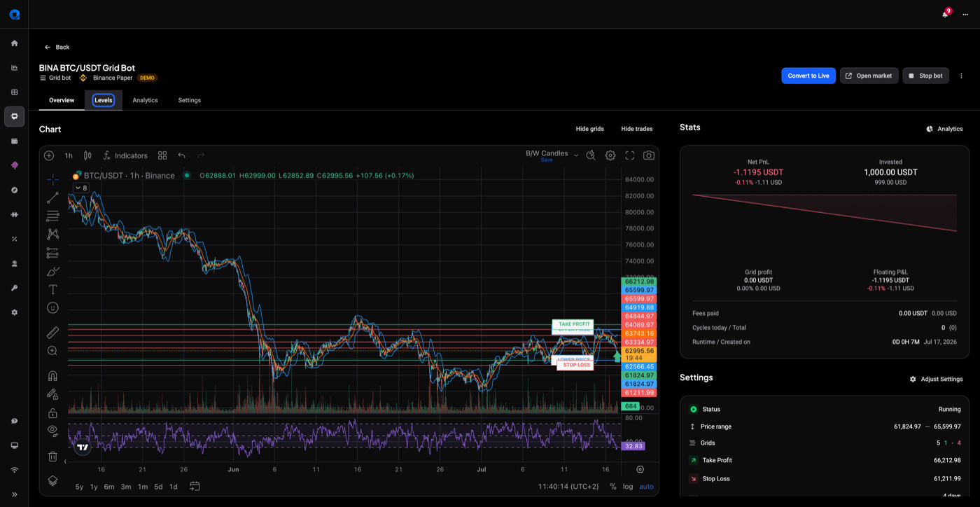
Task: Select the ruler measure tool
Action: (x=52, y=333)
